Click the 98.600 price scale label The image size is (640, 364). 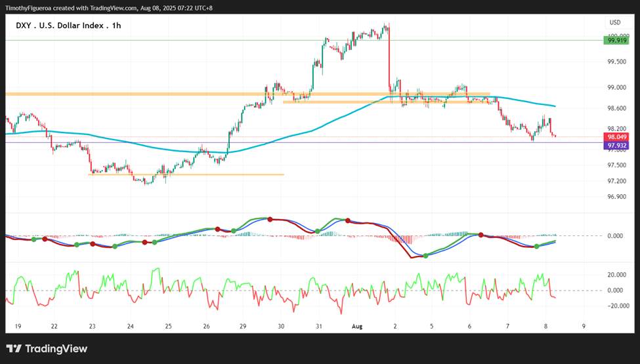tap(617, 108)
